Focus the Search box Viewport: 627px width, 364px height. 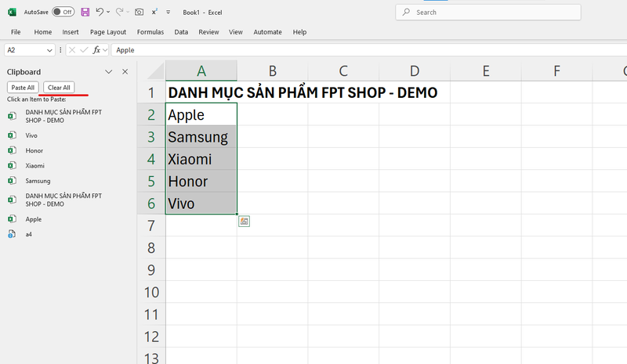[x=487, y=13]
